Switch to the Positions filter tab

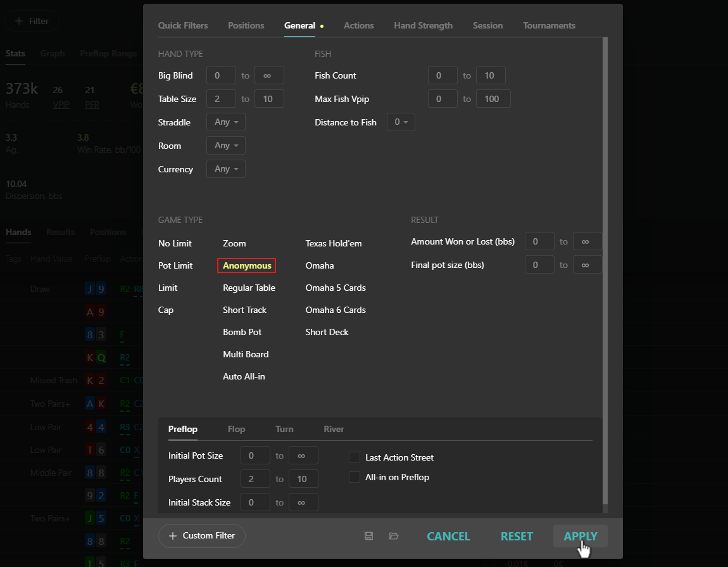[246, 25]
